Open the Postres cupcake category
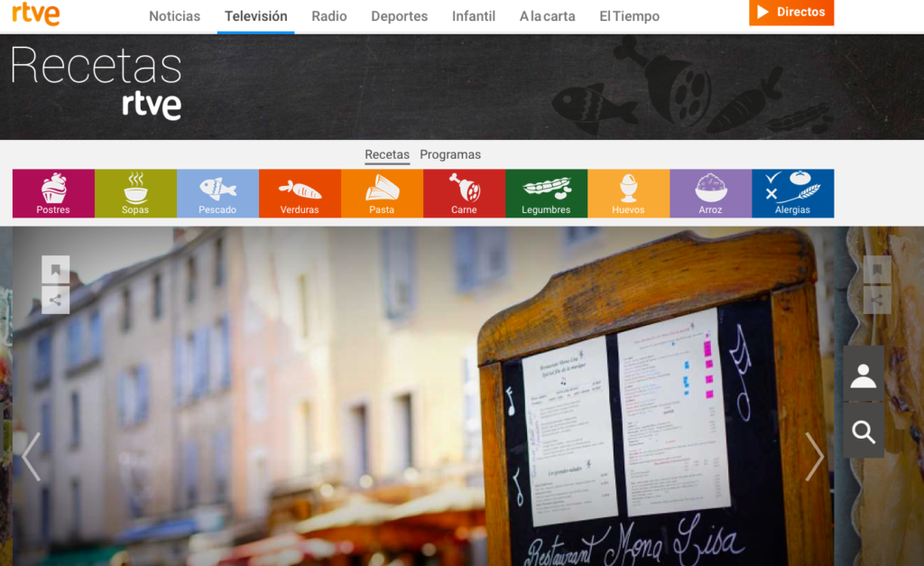 (x=53, y=193)
